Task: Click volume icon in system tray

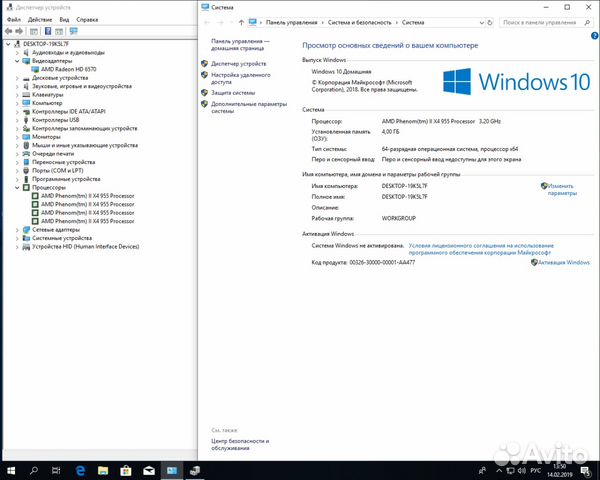Action: [x=522, y=470]
